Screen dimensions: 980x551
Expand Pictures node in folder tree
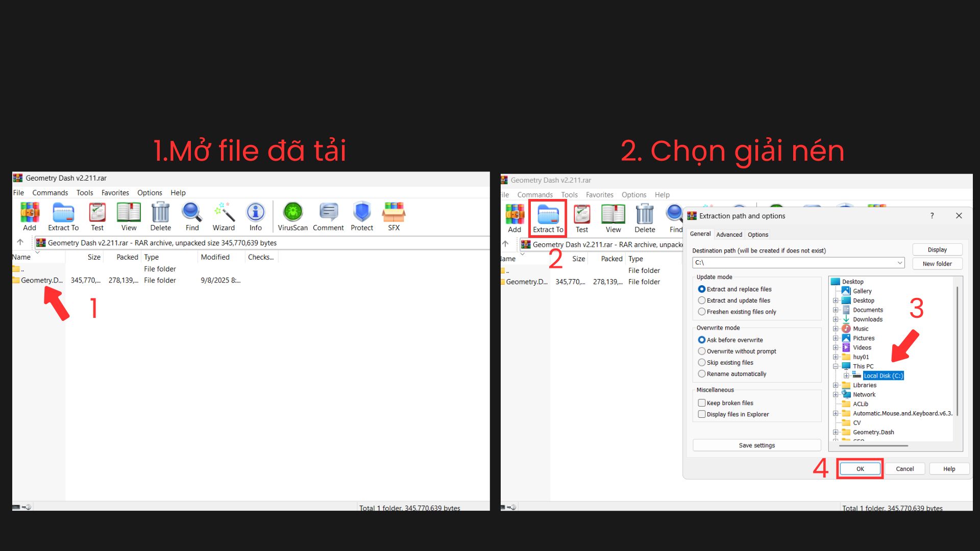(x=836, y=338)
